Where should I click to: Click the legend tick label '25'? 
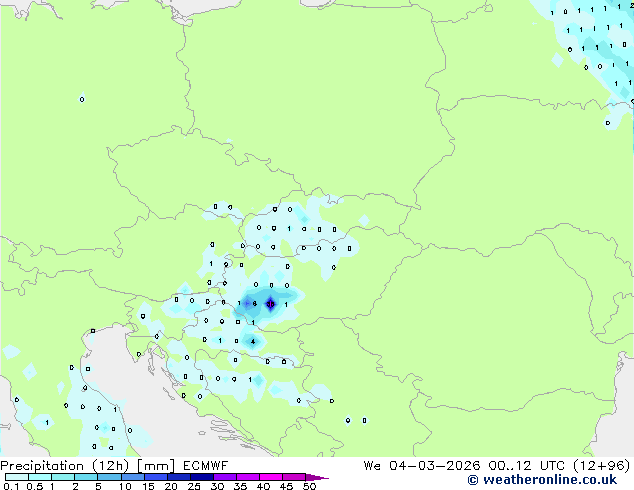pyautogui.click(x=194, y=486)
